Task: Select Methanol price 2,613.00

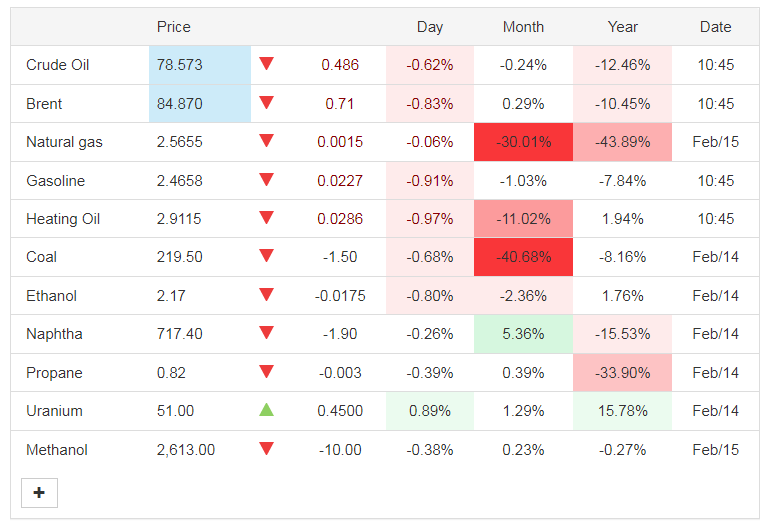Action: (186, 450)
